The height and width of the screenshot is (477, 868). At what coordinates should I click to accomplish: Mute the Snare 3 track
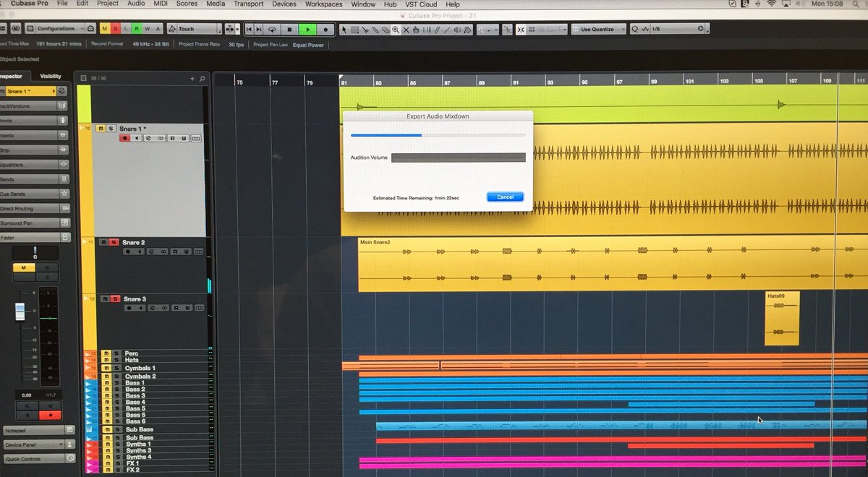pyautogui.click(x=104, y=298)
